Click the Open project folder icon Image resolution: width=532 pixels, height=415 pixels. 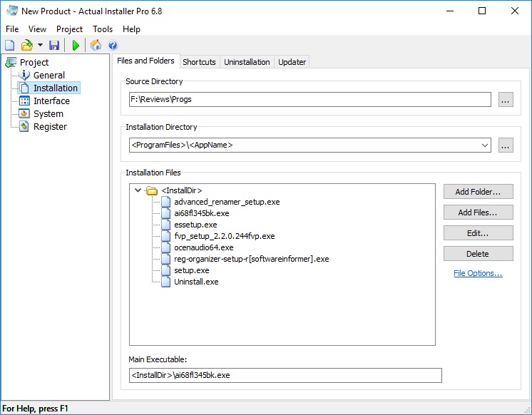click(27, 45)
